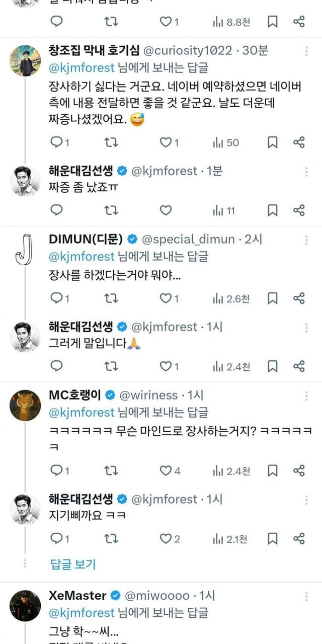The width and height of the screenshot is (322, 644).
Task: Share the DIMUN(디문) tweet
Action: click(299, 298)
